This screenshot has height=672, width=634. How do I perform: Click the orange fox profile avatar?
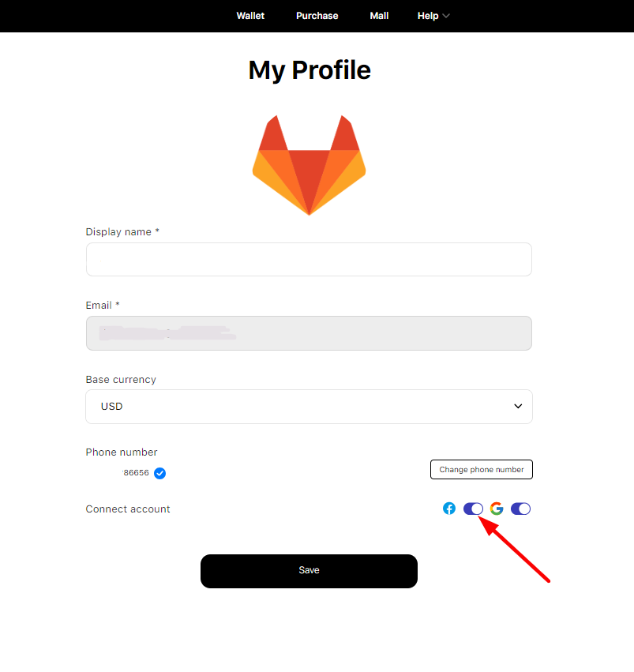coord(309,165)
